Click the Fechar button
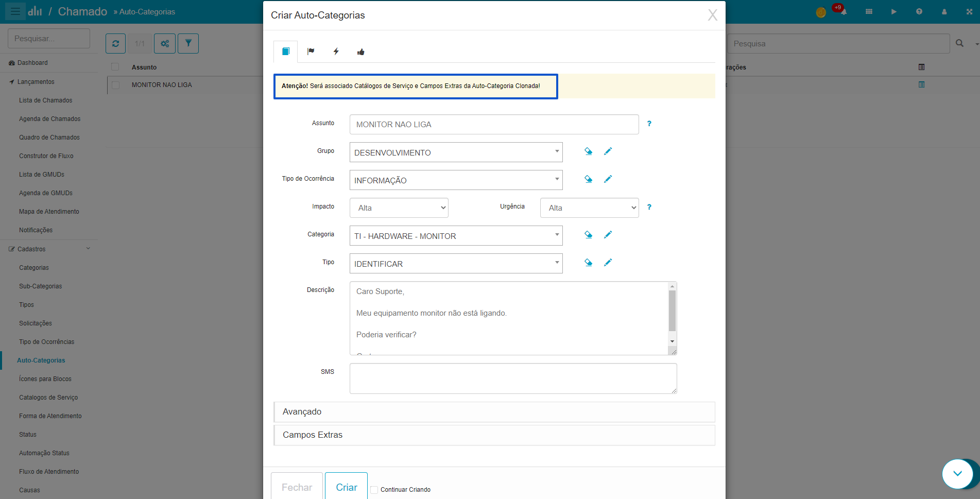Viewport: 980px width, 499px height. point(297,487)
